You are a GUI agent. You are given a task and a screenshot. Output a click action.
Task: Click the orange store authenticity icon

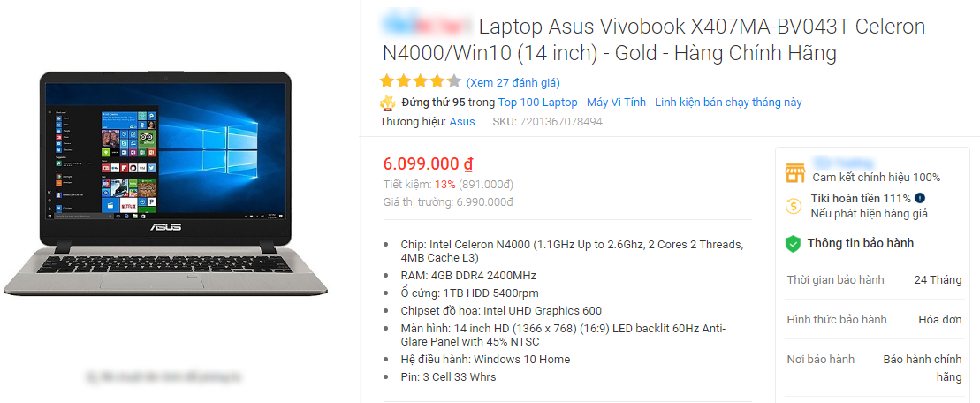(x=795, y=173)
